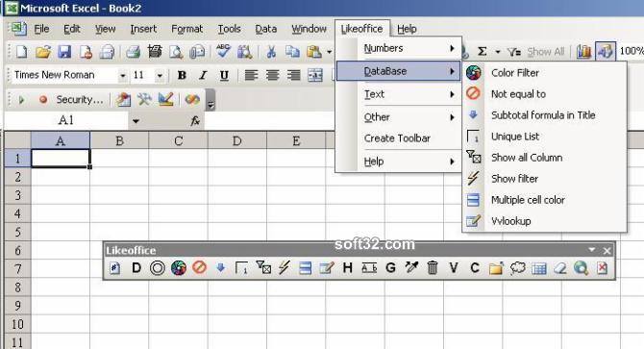Viewport: 644px width, 349px height.
Task: Click the Open folder icon
Action: pos(42,52)
